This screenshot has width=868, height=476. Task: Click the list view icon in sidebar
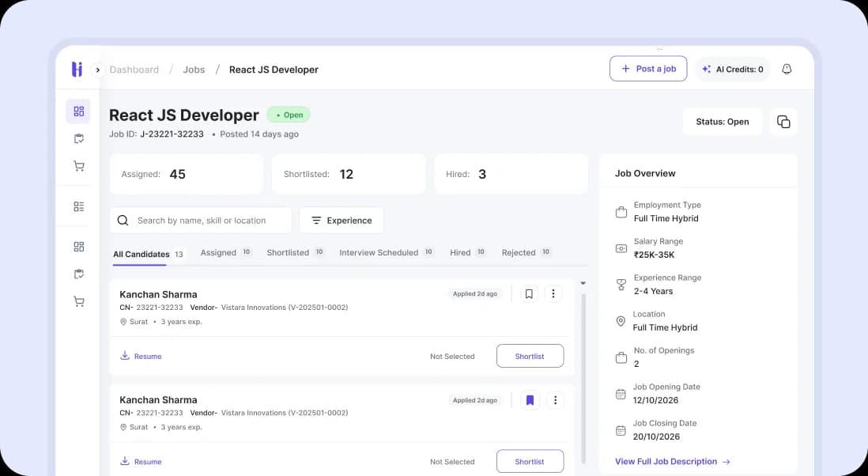(x=77, y=206)
